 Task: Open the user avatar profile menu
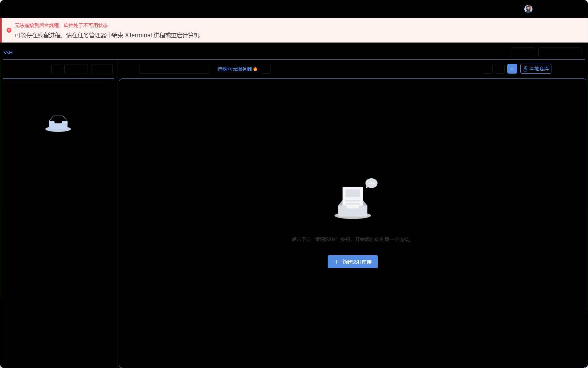click(529, 9)
